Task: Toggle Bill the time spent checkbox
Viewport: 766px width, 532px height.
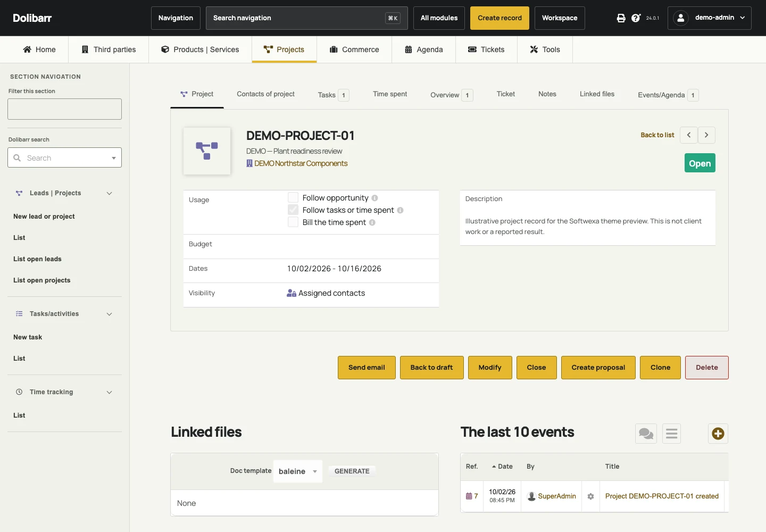Action: click(x=293, y=222)
